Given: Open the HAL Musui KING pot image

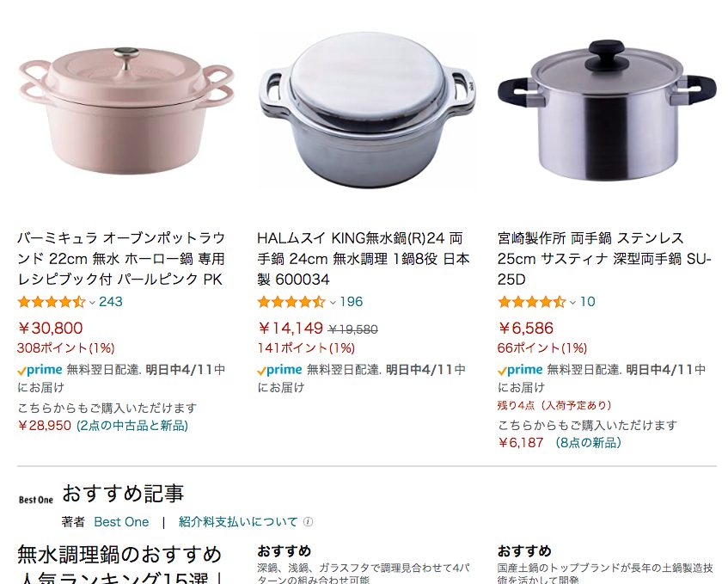Looking at the screenshot, I should [367, 110].
